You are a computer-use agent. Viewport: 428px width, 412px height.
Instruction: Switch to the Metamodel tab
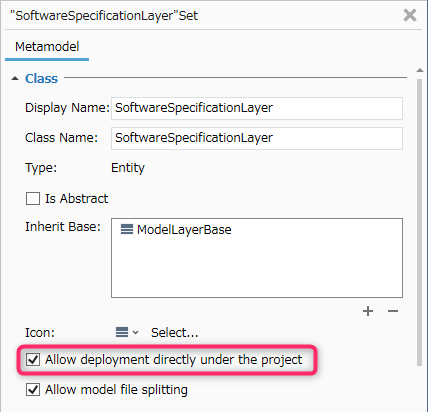click(47, 47)
